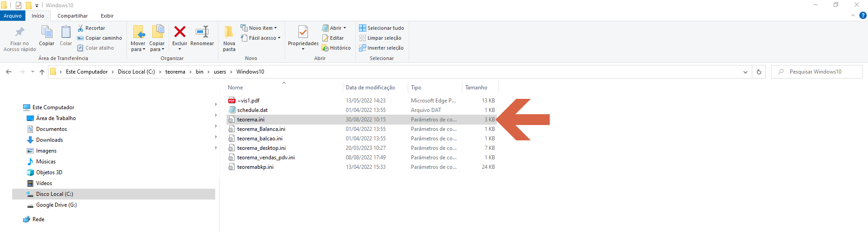
Task: Go to the bin folder in the address bar
Action: tap(199, 72)
